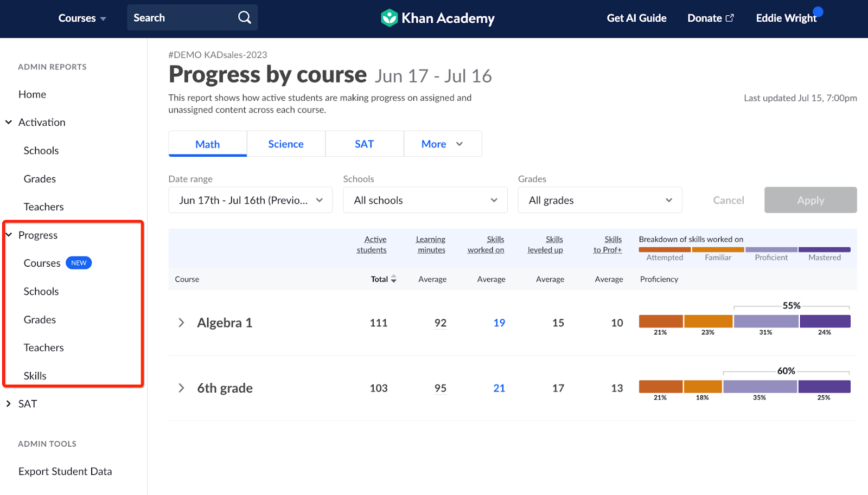Image resolution: width=868 pixels, height=495 pixels.
Task: Click the Active students column header
Action: point(372,245)
